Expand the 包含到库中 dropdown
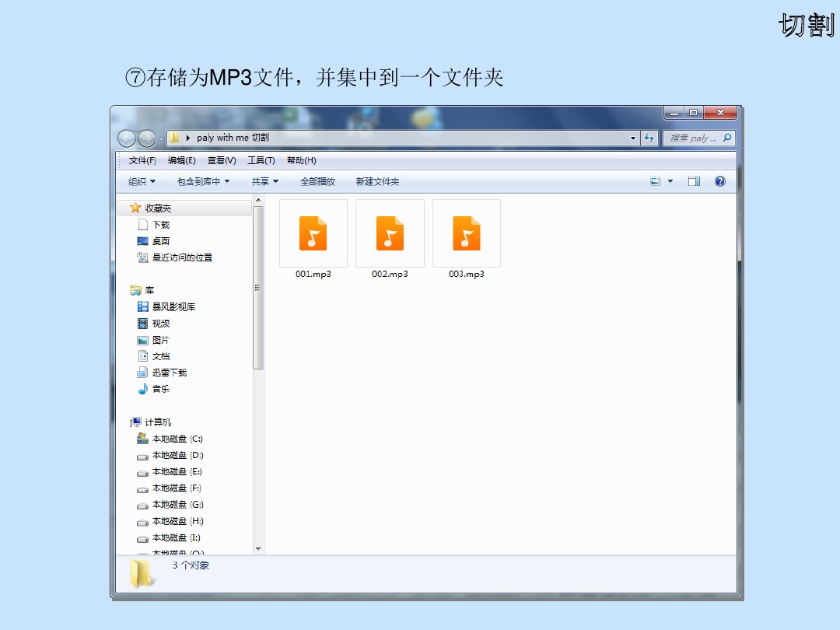The width and height of the screenshot is (840, 630). (203, 181)
